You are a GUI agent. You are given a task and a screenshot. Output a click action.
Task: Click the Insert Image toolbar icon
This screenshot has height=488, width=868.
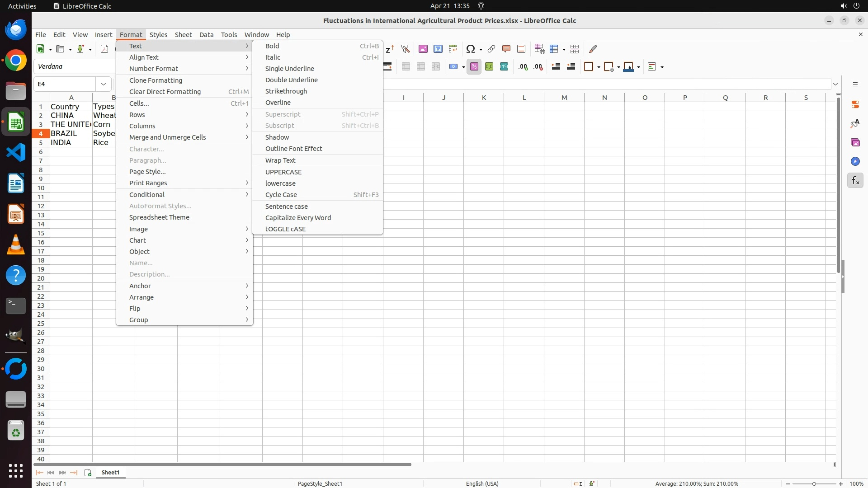[x=423, y=49]
